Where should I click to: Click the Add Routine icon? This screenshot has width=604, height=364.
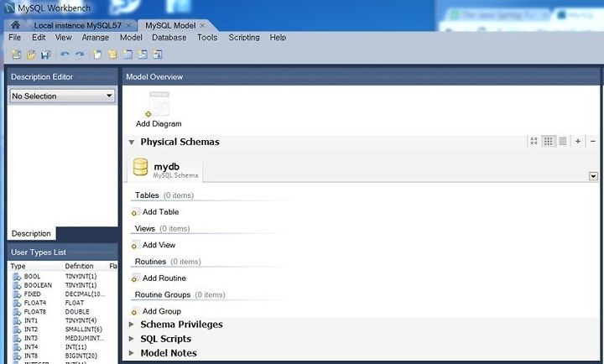(x=135, y=278)
